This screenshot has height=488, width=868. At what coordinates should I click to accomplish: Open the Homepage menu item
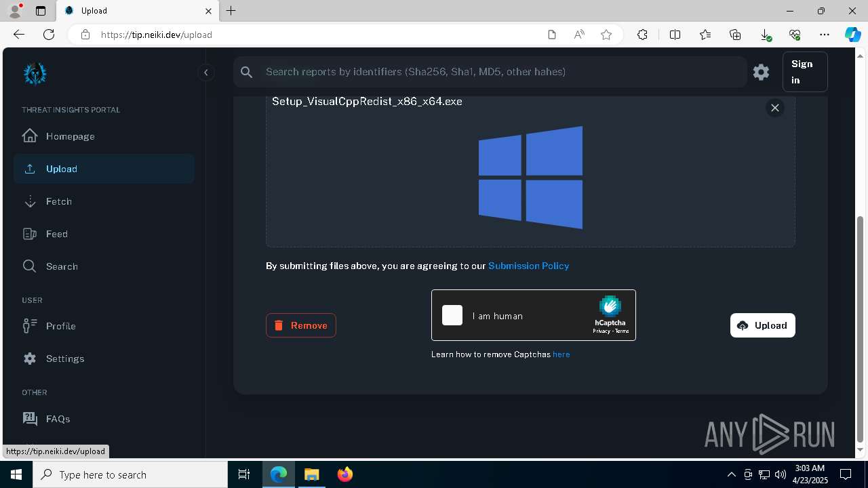104,136
